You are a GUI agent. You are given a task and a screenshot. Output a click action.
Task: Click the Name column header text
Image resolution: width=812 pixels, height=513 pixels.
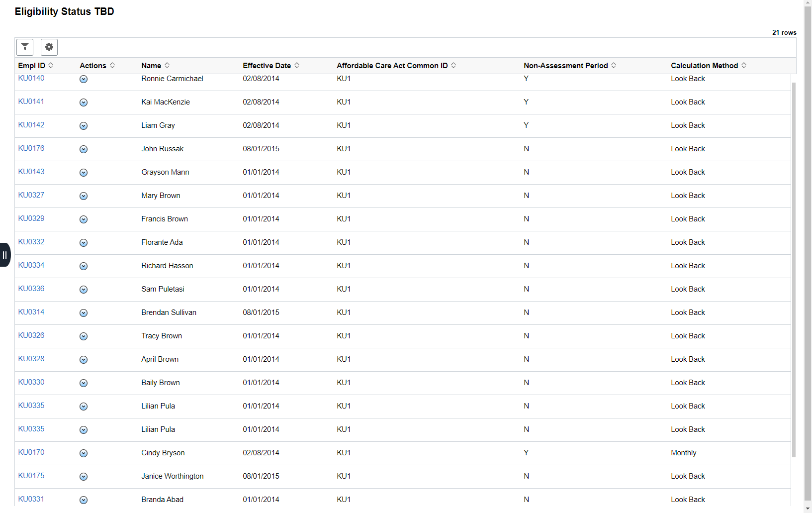click(x=151, y=66)
